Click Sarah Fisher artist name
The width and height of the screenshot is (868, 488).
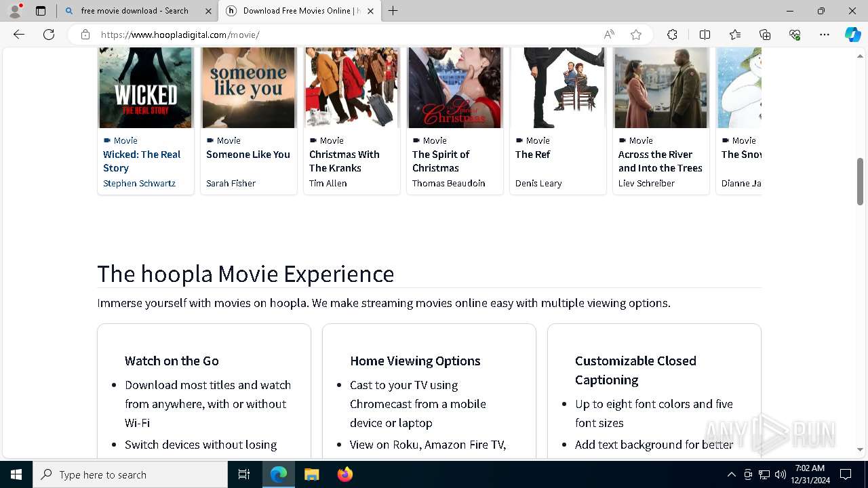pyautogui.click(x=231, y=183)
